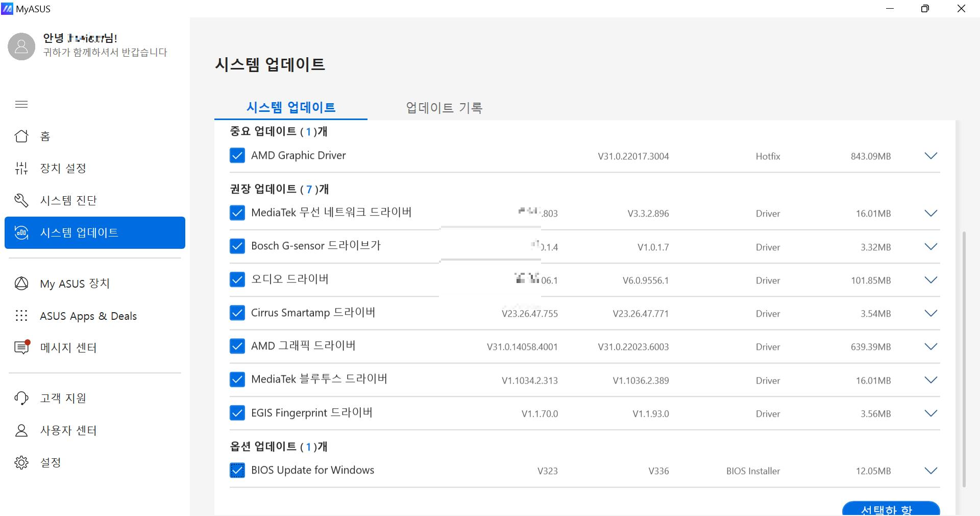Open 홈 in the sidebar

click(x=95, y=136)
